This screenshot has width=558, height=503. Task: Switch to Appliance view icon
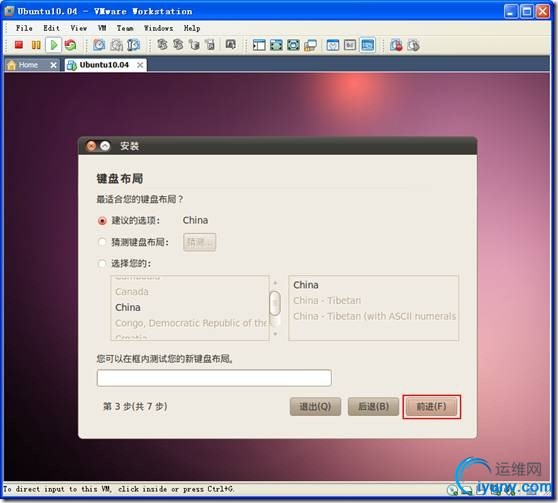point(350,45)
